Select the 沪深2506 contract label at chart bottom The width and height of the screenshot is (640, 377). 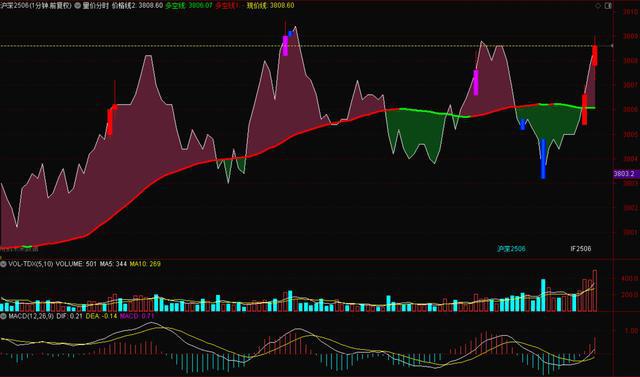511,248
